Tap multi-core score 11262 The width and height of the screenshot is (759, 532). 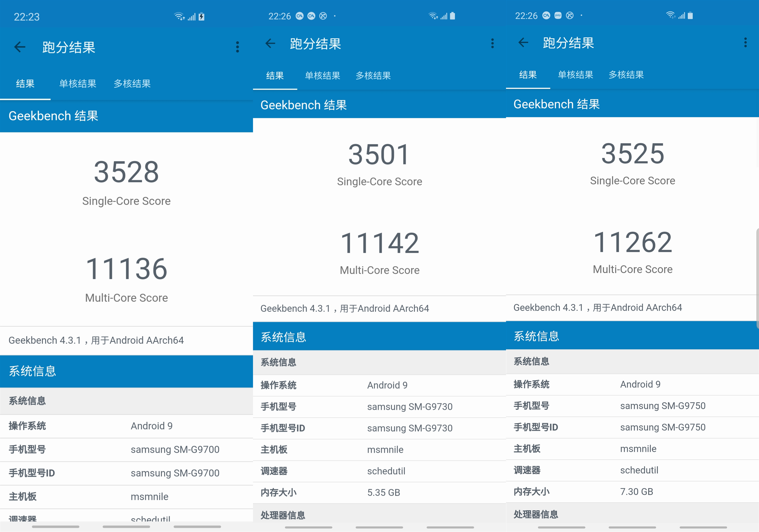coord(633,242)
